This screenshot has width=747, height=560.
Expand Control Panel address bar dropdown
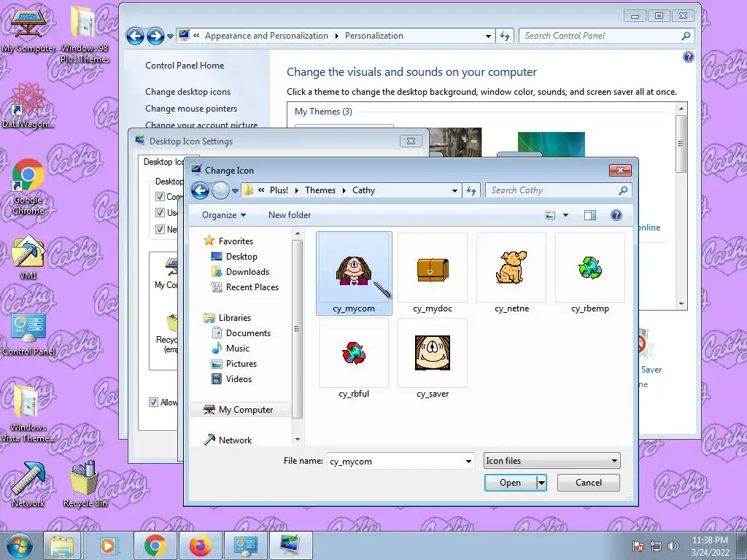[488, 36]
